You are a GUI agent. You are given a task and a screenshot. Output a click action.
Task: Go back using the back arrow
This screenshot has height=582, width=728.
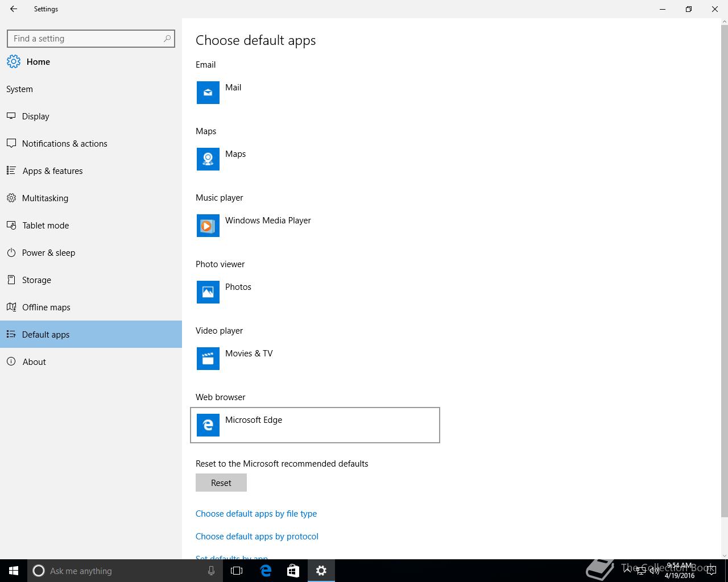(x=14, y=9)
